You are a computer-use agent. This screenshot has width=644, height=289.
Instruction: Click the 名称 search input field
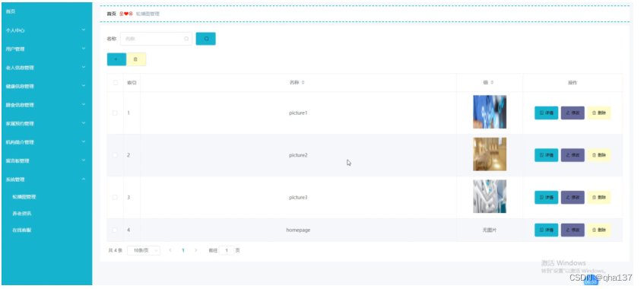click(x=156, y=39)
